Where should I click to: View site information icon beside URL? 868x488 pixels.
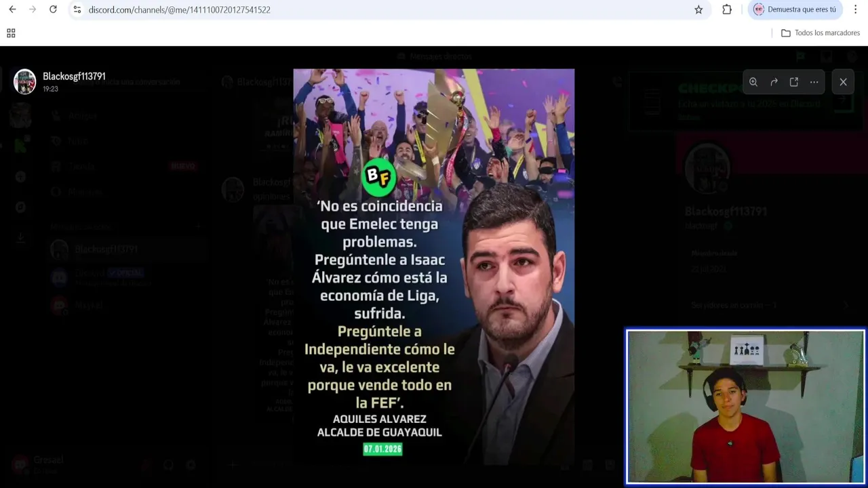coord(77,9)
